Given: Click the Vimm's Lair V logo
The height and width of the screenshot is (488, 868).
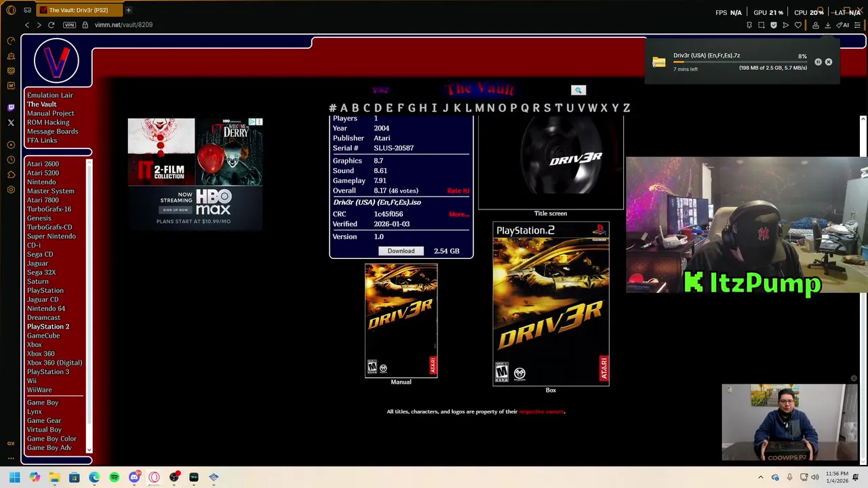Looking at the screenshot, I should tap(56, 60).
